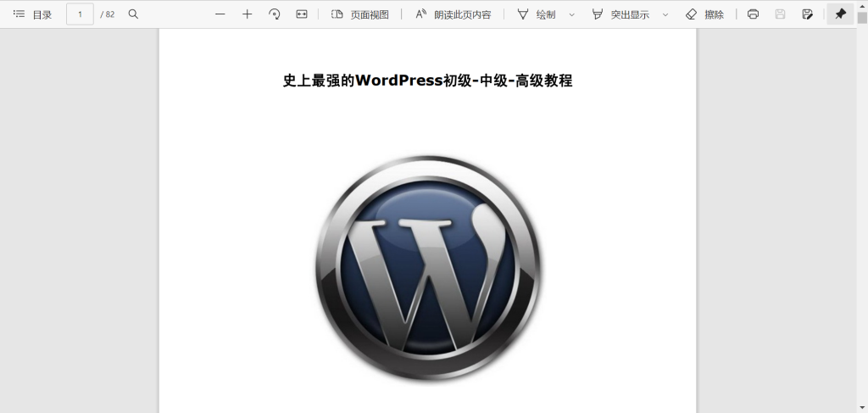Click the WordPress logo image in the document

click(x=428, y=269)
